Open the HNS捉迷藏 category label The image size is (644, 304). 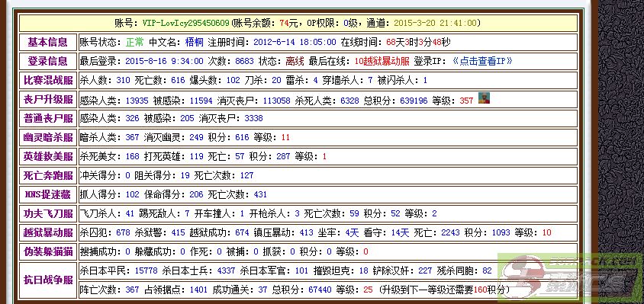47,194
